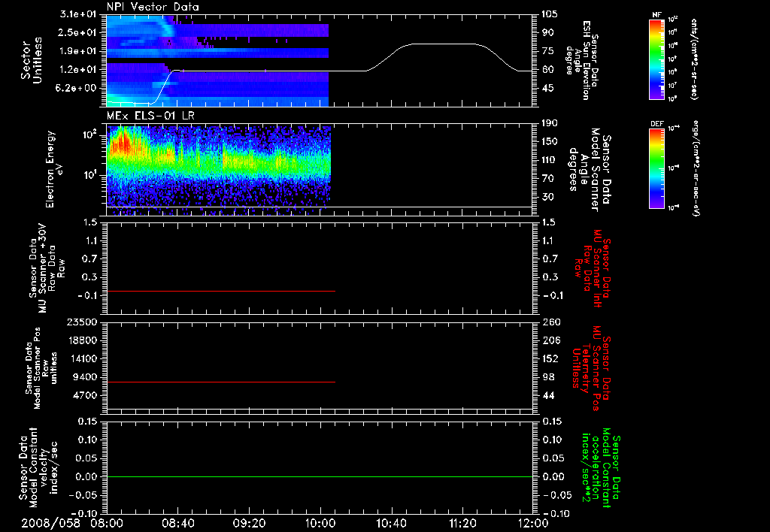Viewport: 770px width, 532px height.
Task: Click the 14100 scanner position tick label
Action: click(x=81, y=358)
